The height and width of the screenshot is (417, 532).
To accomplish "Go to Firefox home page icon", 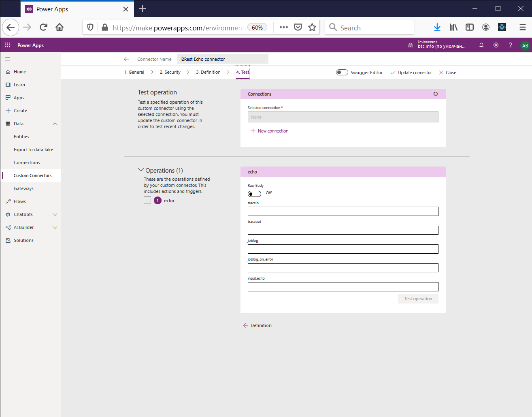I will [60, 27].
